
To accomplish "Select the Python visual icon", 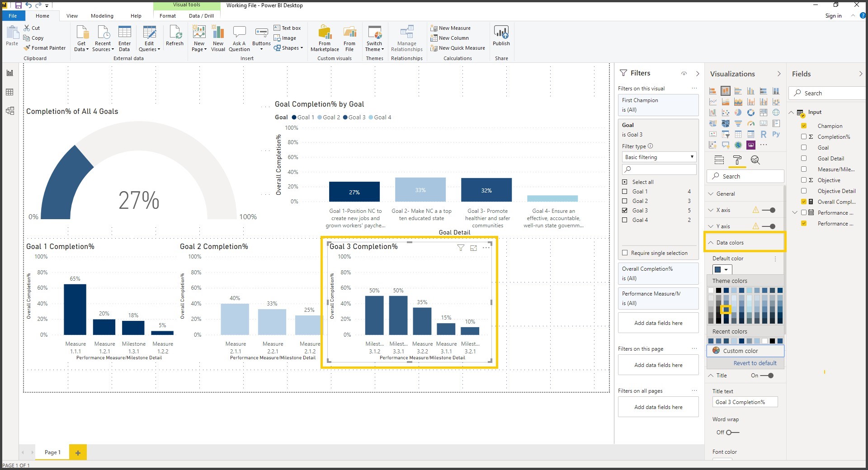I will 776,134.
